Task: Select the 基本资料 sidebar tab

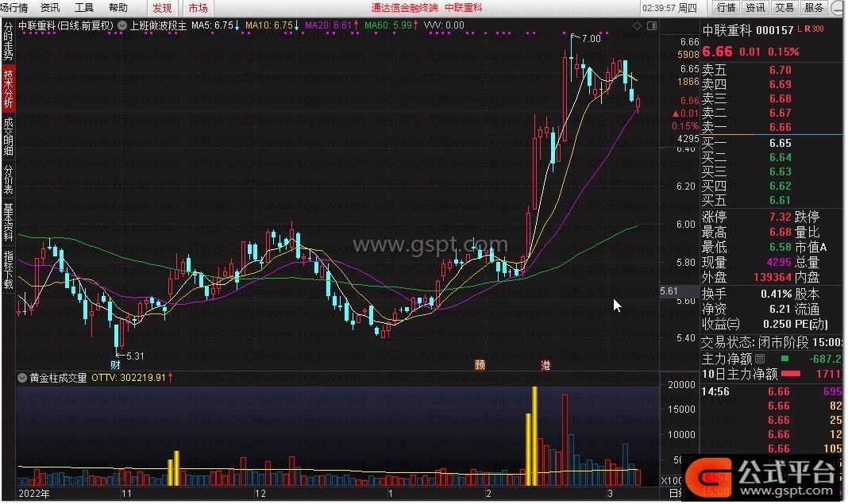Action: click(8, 221)
